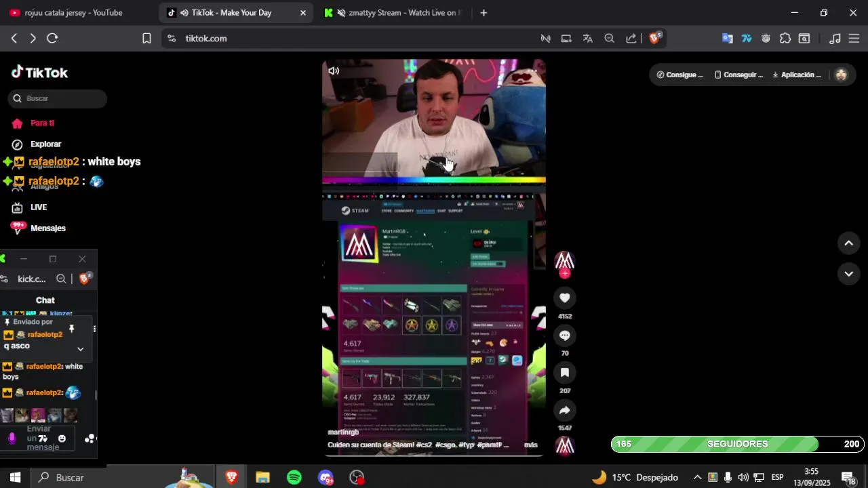Go forward in browser history
Viewport: 868px width, 488px height.
point(33,39)
